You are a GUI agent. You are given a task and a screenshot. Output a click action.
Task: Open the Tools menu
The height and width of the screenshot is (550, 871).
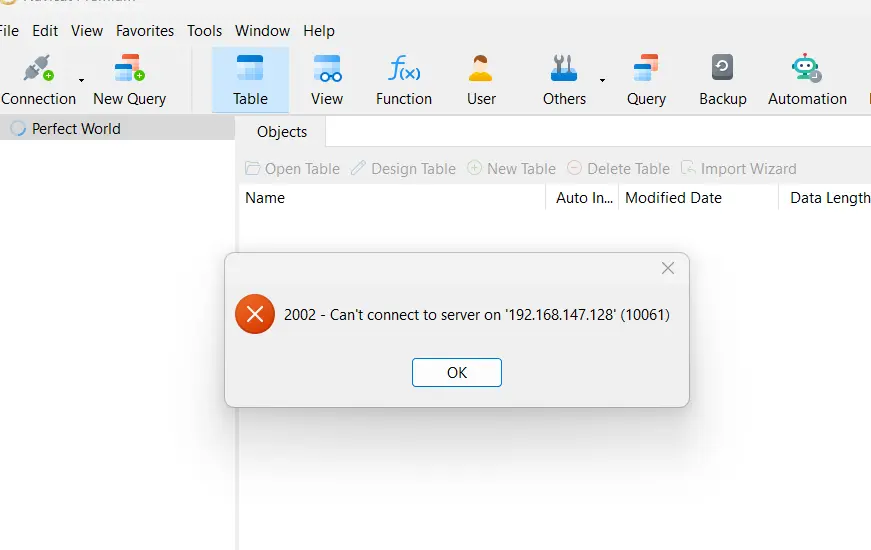point(204,31)
